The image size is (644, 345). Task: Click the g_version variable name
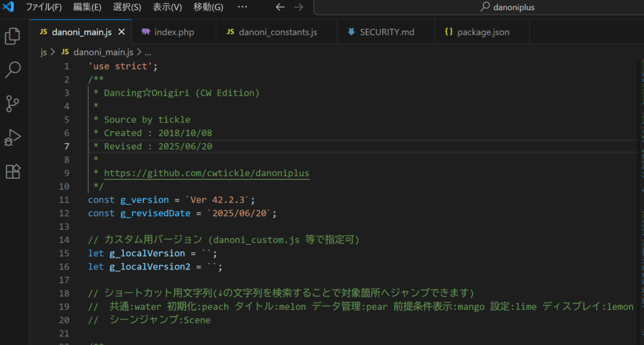tap(145, 200)
